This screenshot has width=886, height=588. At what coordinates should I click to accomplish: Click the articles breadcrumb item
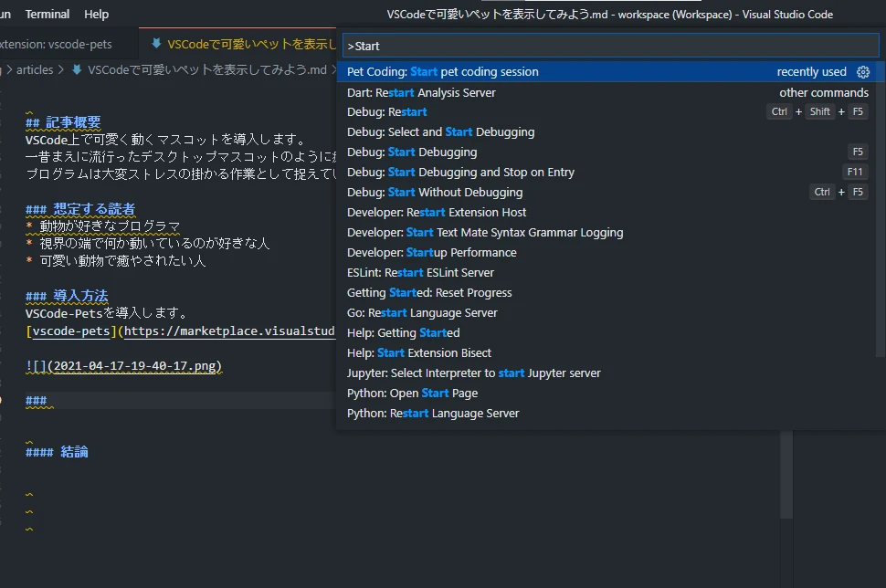[x=34, y=68]
